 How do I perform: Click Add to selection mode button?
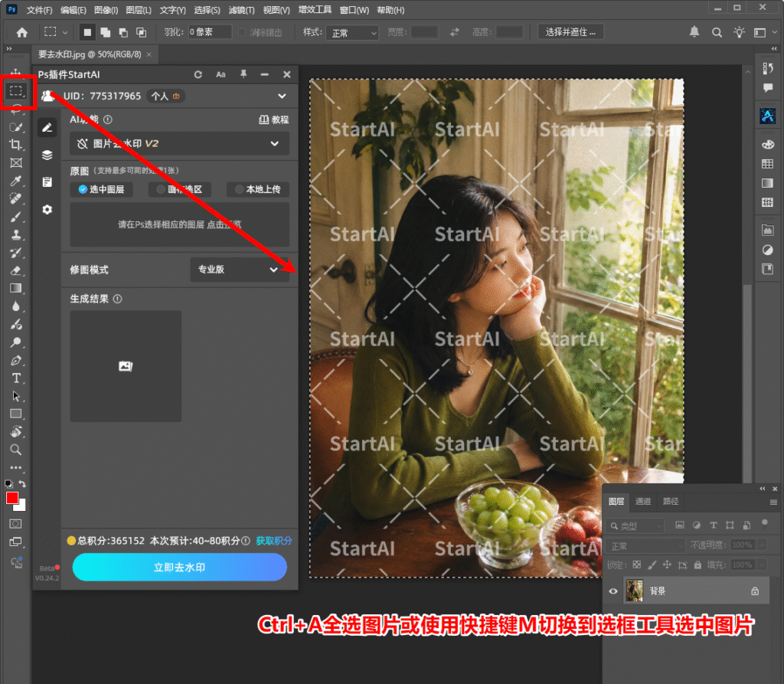point(106,32)
